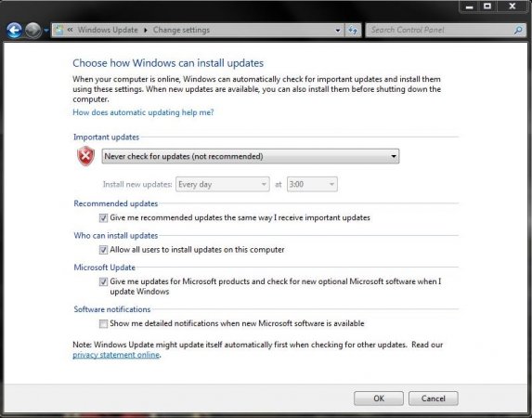The width and height of the screenshot is (532, 418).
Task: Check Show me detailed notifications checkbox
Action: point(103,324)
